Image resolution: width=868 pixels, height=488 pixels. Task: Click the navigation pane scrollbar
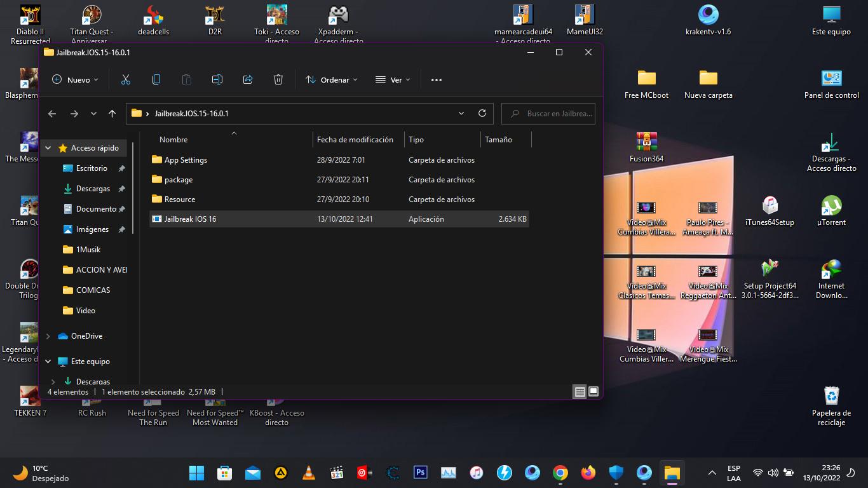pyautogui.click(x=133, y=191)
